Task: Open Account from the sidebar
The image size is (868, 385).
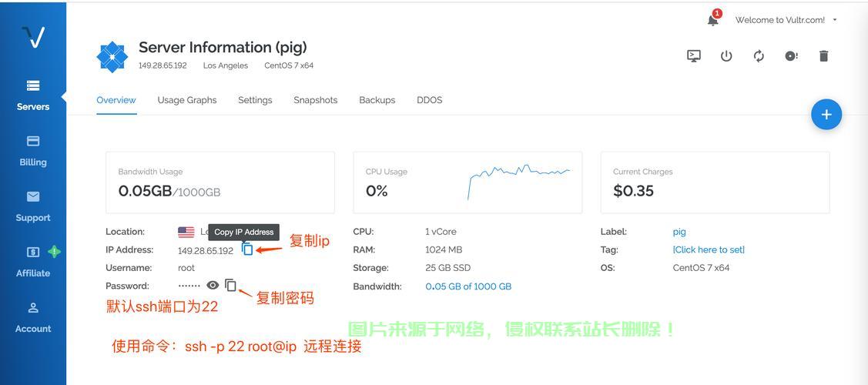Action: point(32,317)
